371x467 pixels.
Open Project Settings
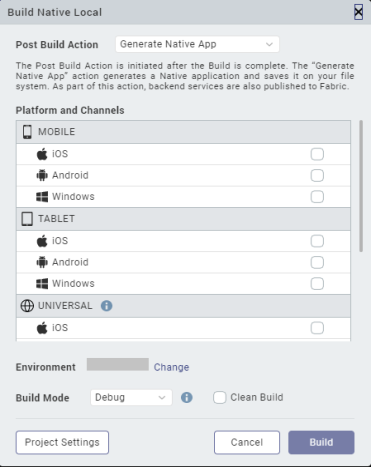[x=62, y=442]
